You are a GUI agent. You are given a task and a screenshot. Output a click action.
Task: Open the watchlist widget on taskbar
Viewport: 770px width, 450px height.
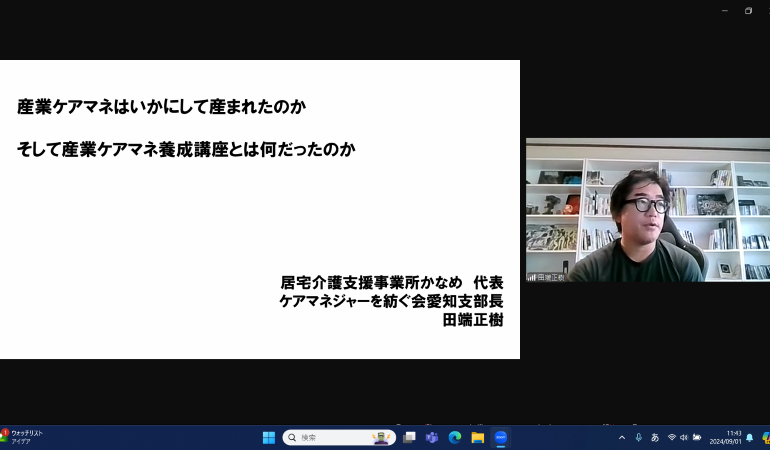(22, 437)
